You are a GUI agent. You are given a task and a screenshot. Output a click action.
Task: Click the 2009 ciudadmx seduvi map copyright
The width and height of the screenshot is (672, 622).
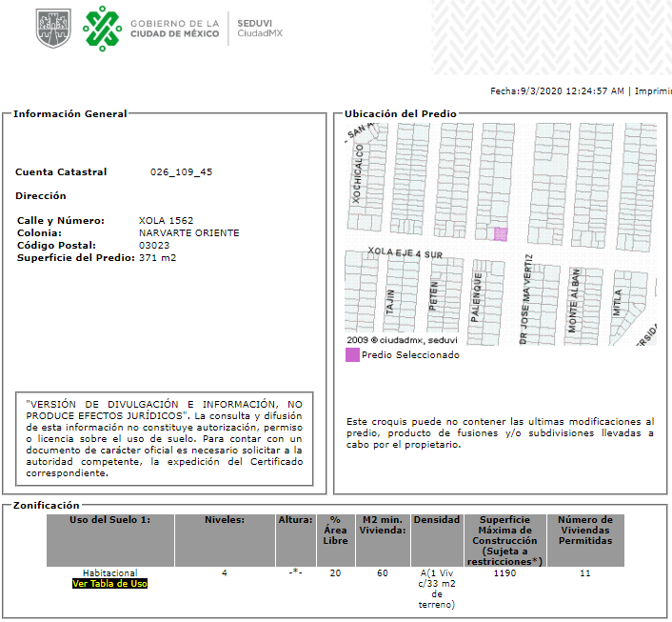click(402, 340)
